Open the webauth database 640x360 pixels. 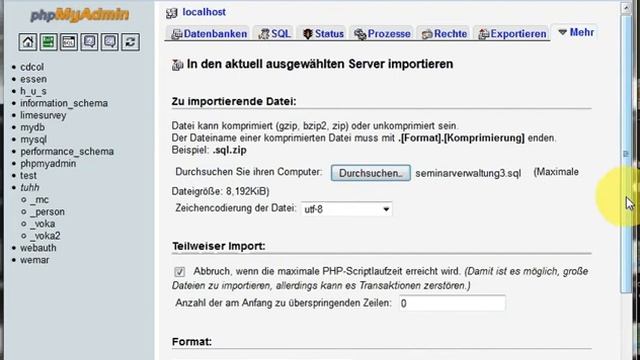pos(38,248)
